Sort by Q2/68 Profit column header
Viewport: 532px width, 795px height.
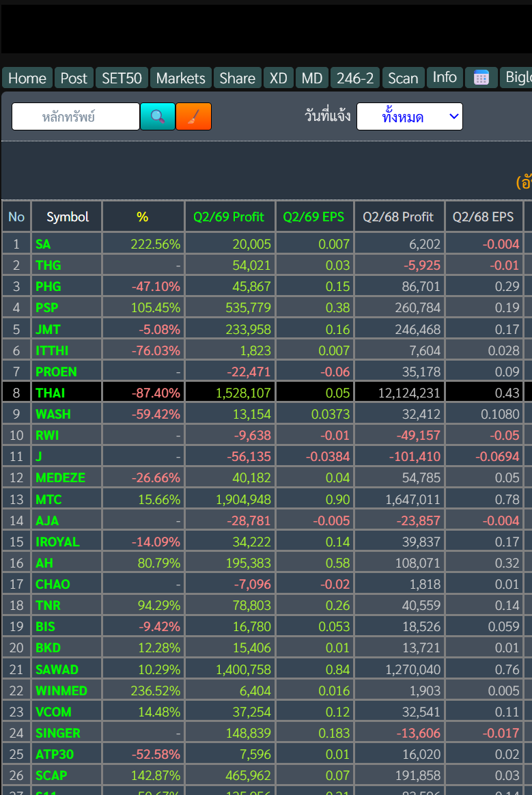[x=398, y=217]
